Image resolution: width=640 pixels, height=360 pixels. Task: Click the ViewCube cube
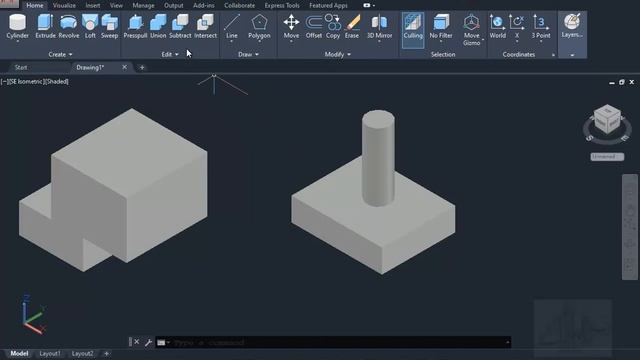tap(607, 118)
